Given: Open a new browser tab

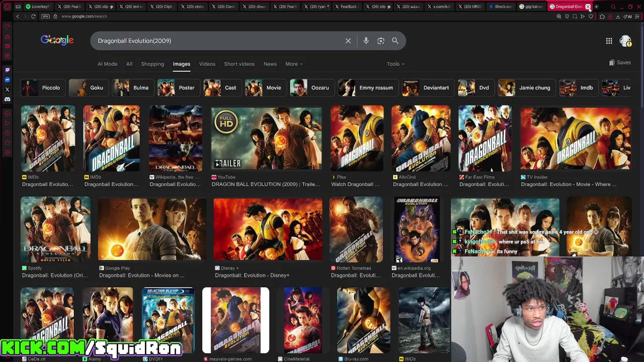Looking at the screenshot, I should (x=596, y=7).
